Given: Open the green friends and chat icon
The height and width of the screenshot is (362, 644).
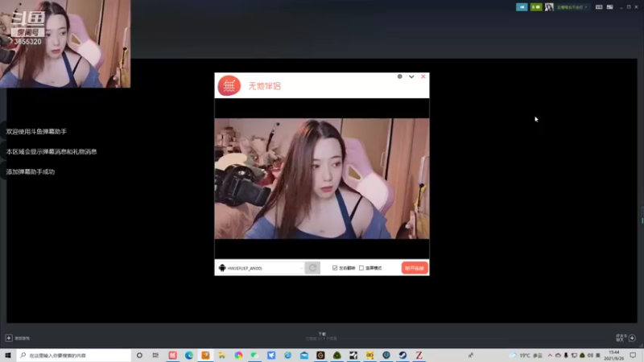Looking at the screenshot, I should 535,7.
